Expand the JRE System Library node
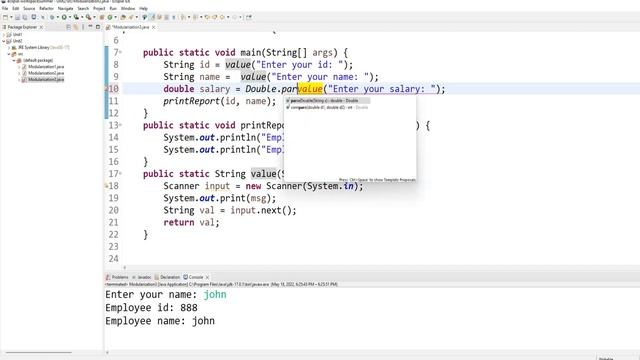Screen dimensions: 640x360 click(9, 47)
